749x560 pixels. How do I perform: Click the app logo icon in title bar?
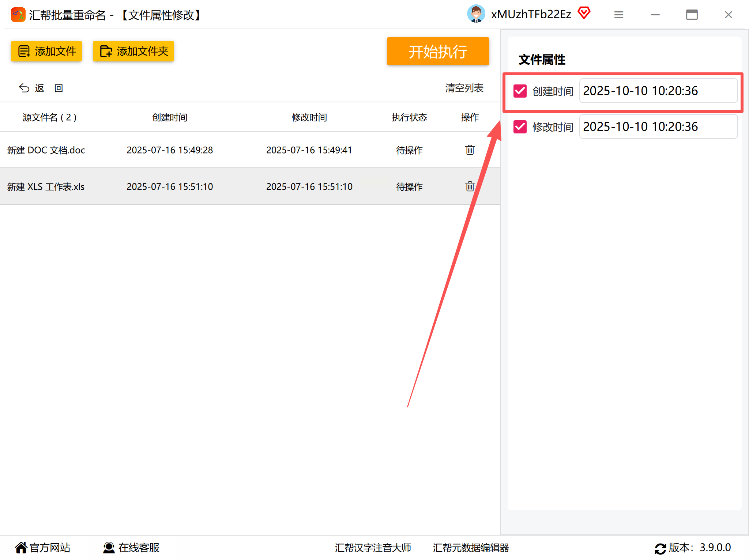18,15
